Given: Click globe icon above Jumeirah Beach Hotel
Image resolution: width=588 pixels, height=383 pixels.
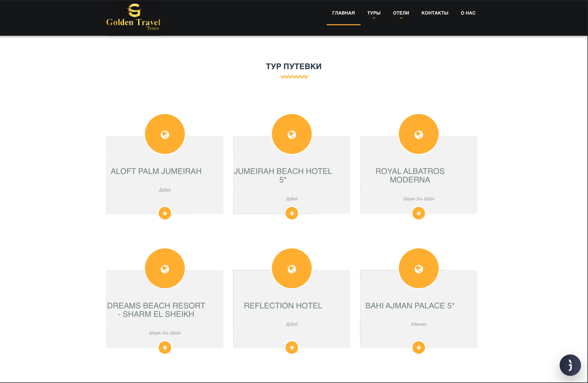Looking at the screenshot, I should pos(292,134).
